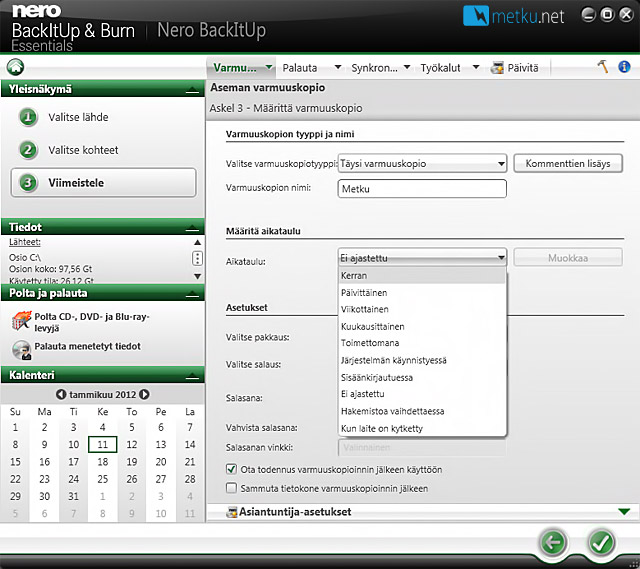This screenshot has height=569, width=640.
Task: Click the green back arrow button
Action: pos(553,542)
